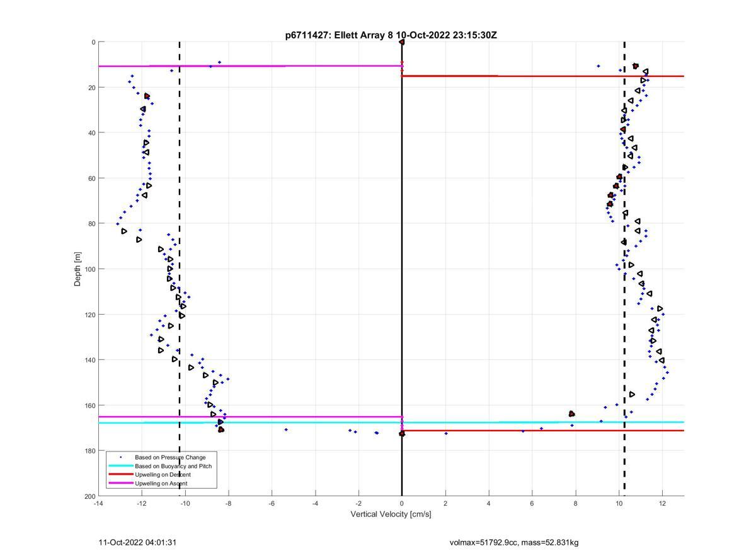Viewport: 756px width, 558px height.
Task: Click the positive "12" velocity tick label
Action: [x=663, y=503]
